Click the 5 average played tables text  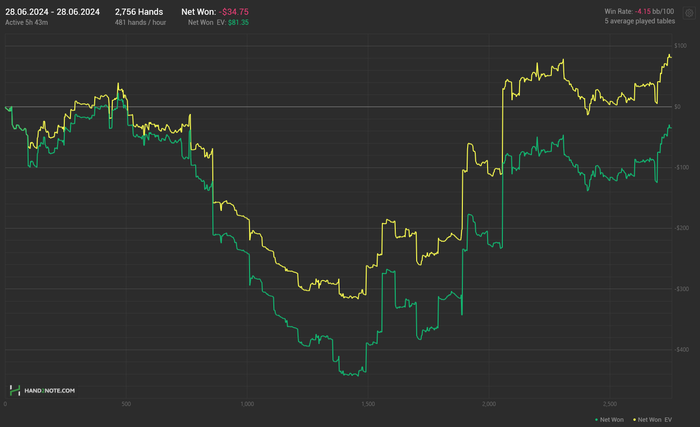tap(647, 21)
